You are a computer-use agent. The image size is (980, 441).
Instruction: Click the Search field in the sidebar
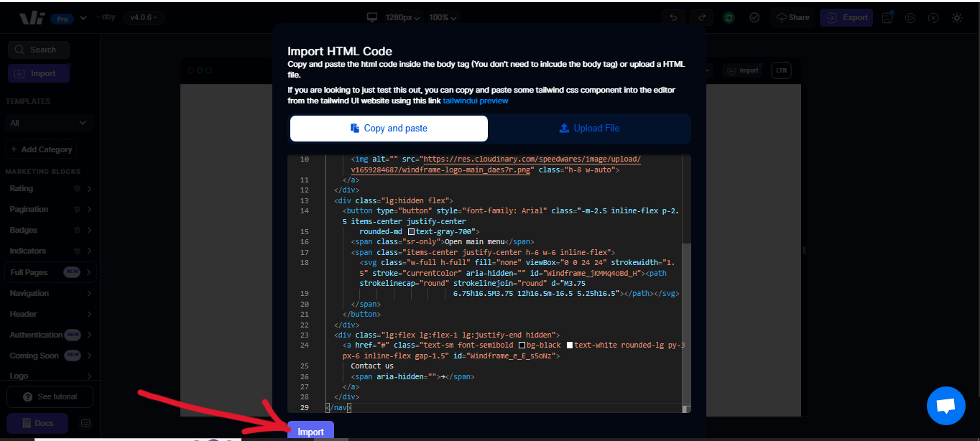pos(39,49)
